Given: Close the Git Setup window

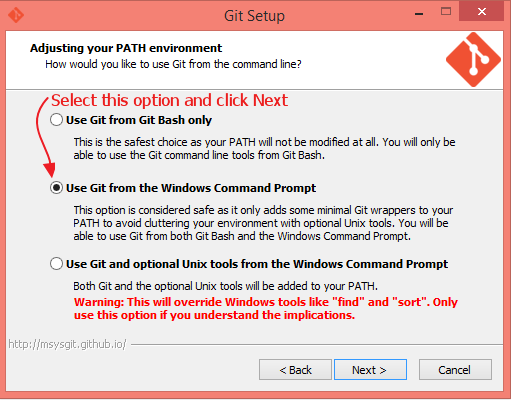Looking at the screenshot, I should [x=481, y=12].
